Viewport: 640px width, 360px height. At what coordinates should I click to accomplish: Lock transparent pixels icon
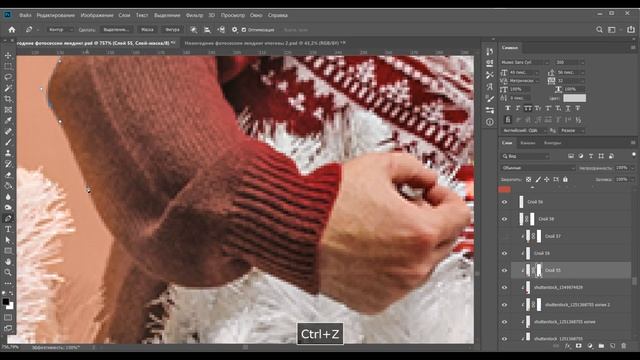point(529,179)
